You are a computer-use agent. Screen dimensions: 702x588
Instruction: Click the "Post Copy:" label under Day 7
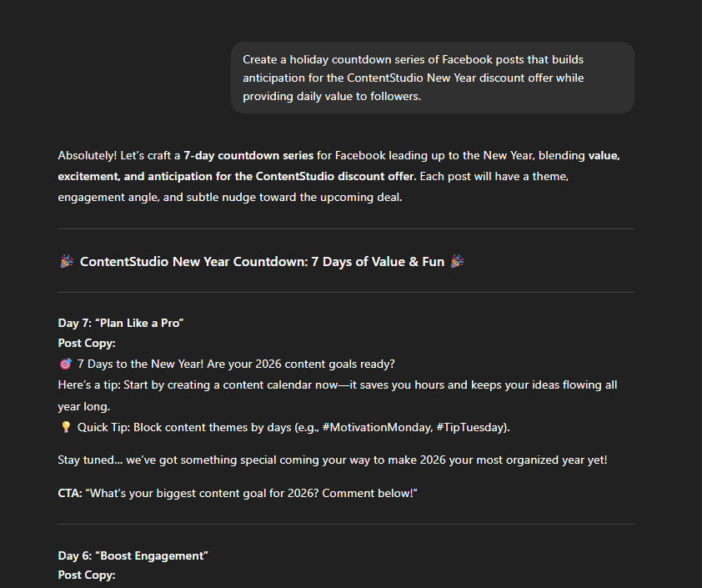[87, 343]
